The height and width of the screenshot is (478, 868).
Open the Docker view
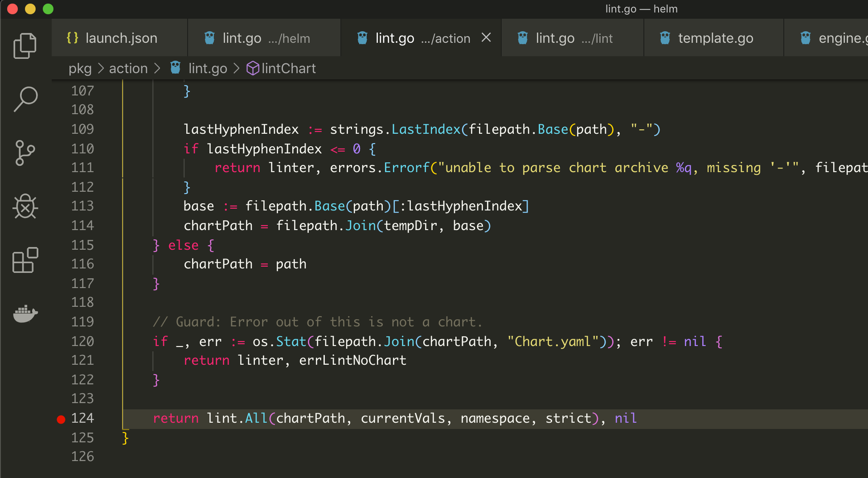(x=25, y=313)
